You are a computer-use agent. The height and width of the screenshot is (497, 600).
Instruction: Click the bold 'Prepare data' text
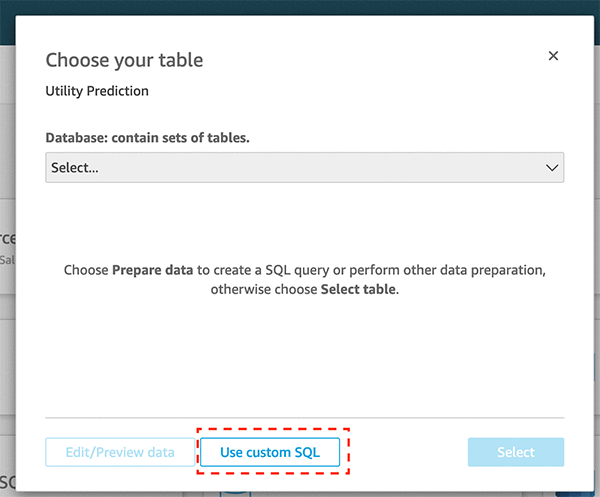[x=152, y=270]
